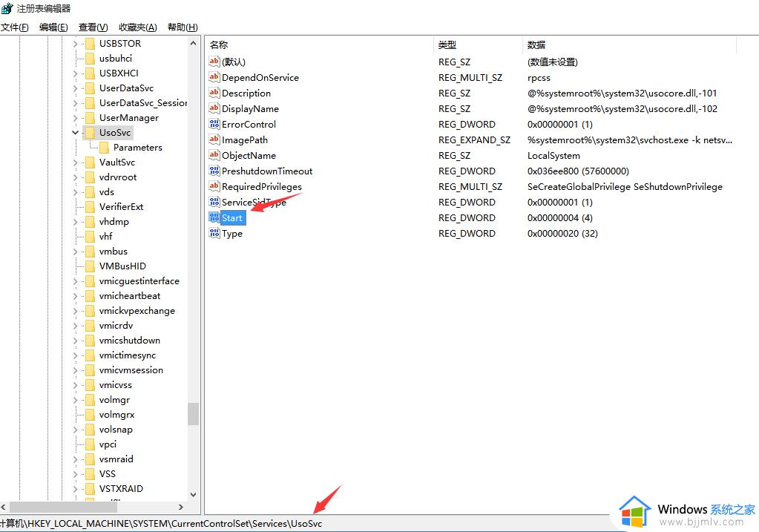Viewport: 759px width, 532px height.
Task: Click the PreshutdownTimeout data 0x036ee800 (57600000)
Action: [578, 171]
